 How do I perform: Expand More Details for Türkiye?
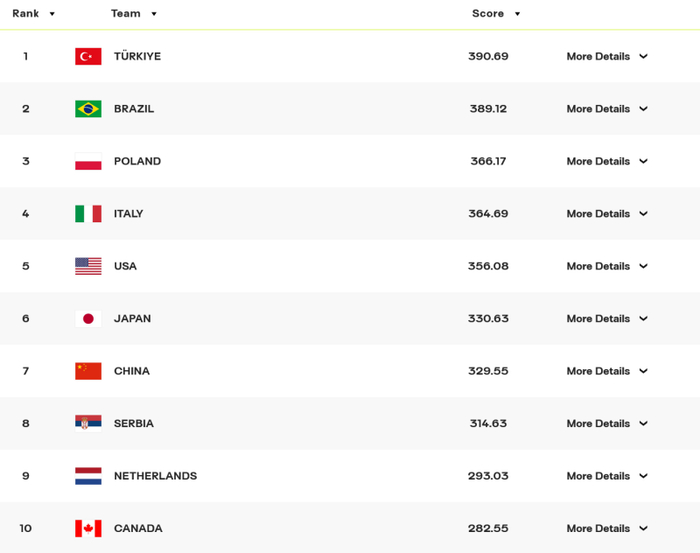(x=607, y=57)
